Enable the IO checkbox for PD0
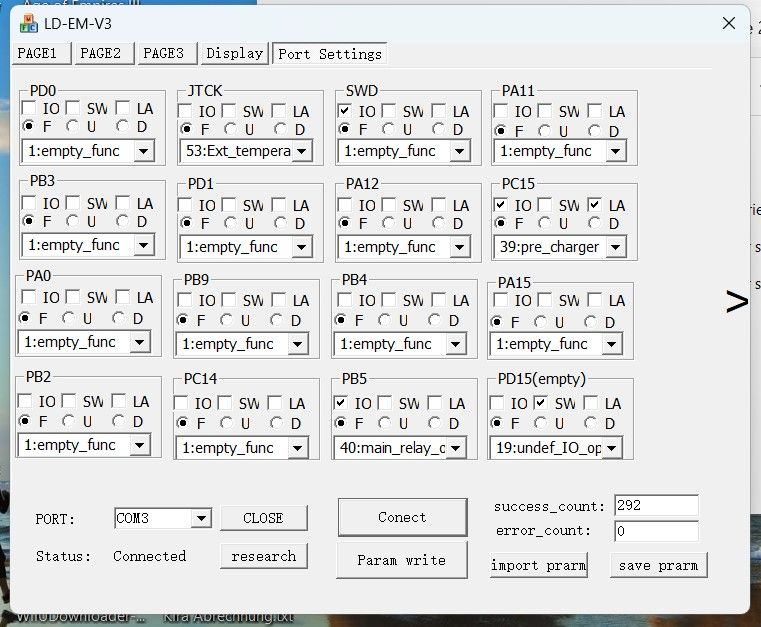Viewport: 761px width, 627px height. pos(30,108)
